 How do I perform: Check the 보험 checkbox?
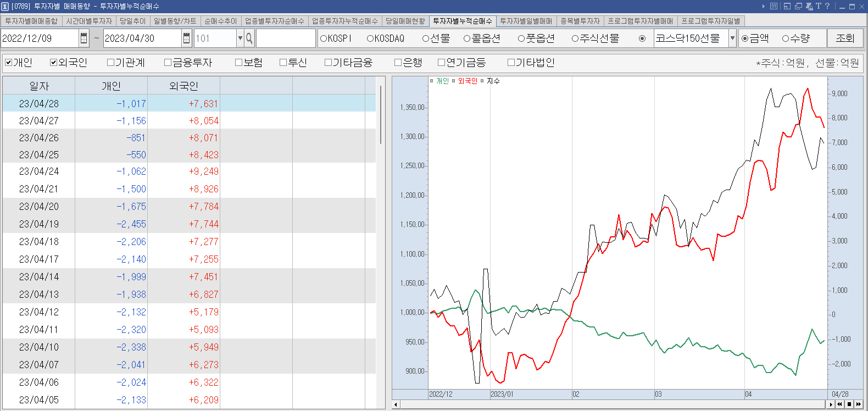coord(238,63)
